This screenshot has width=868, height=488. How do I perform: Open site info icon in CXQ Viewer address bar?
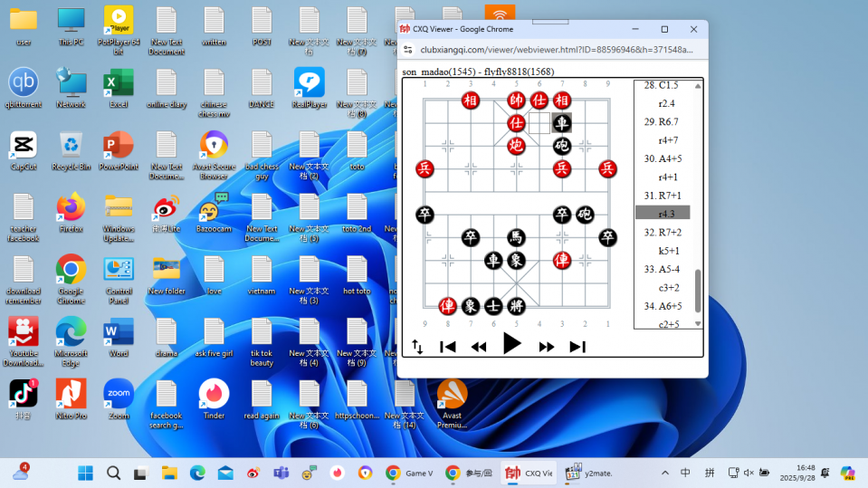(408, 50)
